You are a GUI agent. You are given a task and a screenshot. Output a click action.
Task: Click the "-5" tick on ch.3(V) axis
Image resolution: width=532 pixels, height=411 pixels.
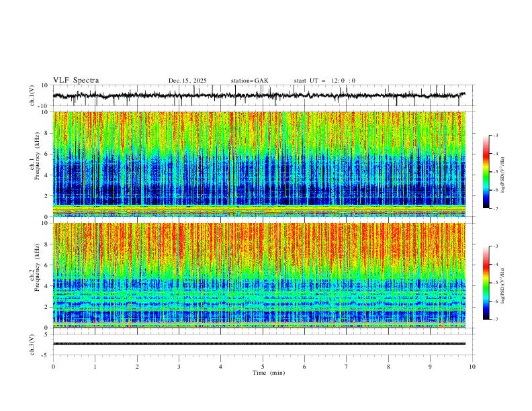46,355
